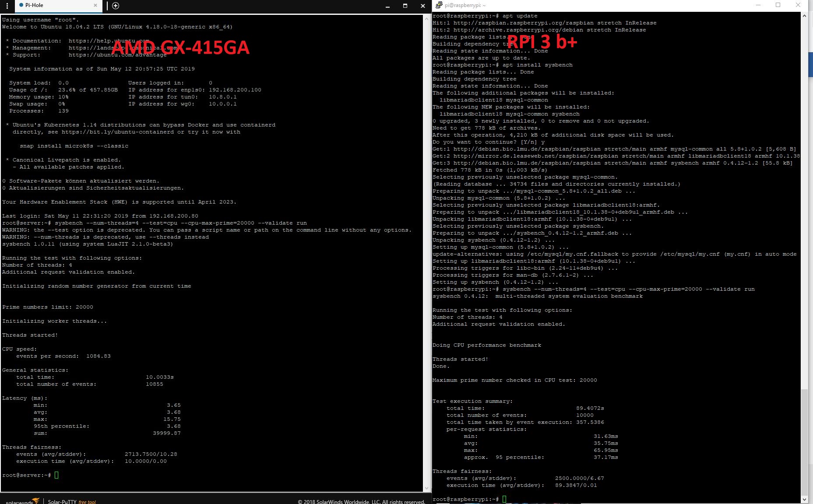Image resolution: width=813 pixels, height=504 pixels.
Task: Click the 'execution time (avg/stddev): 10.0000/0.00' line
Action: tap(92, 461)
